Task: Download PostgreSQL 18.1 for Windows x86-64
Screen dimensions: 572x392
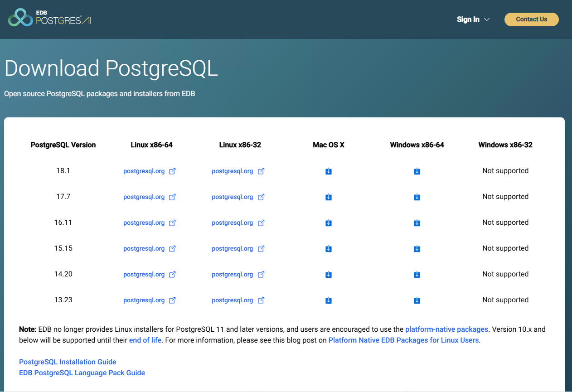Action: pyautogui.click(x=417, y=171)
